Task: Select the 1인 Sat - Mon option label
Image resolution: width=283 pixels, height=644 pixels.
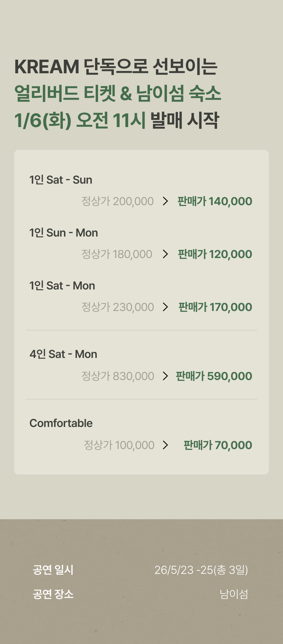Action: (x=62, y=286)
